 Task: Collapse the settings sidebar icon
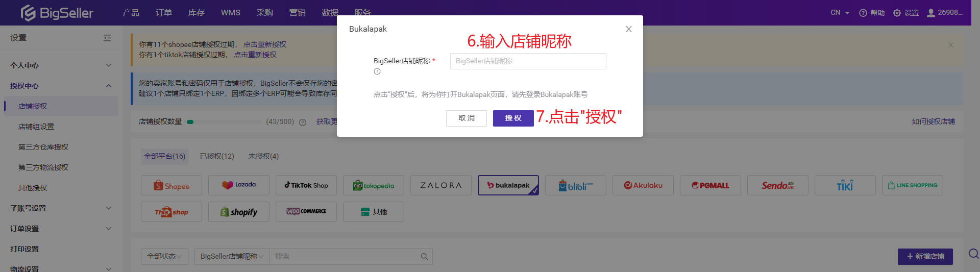[x=107, y=38]
